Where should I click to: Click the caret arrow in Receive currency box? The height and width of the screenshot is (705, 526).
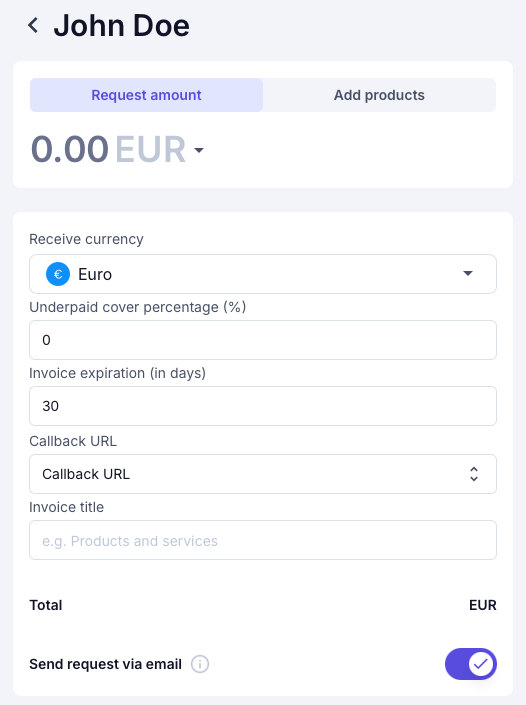(468, 273)
